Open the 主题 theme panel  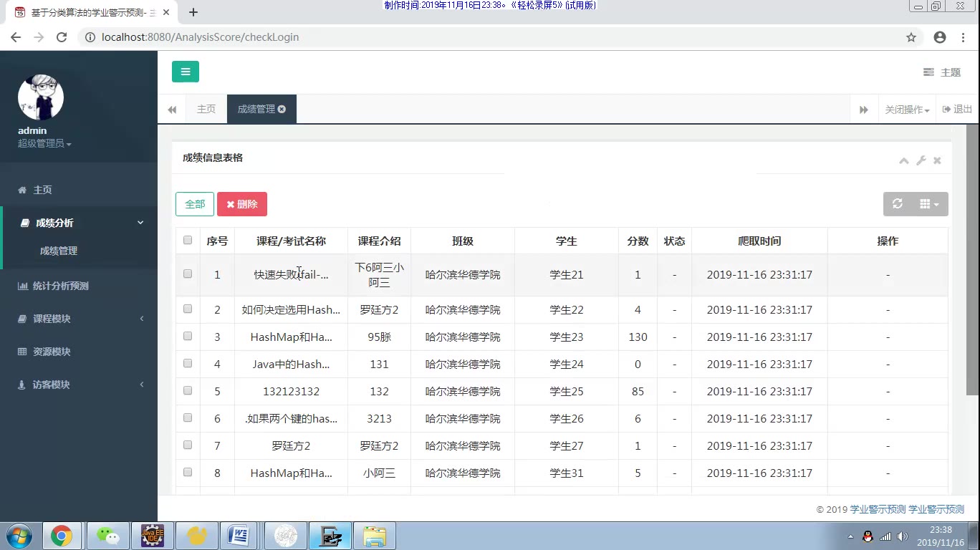coord(942,72)
